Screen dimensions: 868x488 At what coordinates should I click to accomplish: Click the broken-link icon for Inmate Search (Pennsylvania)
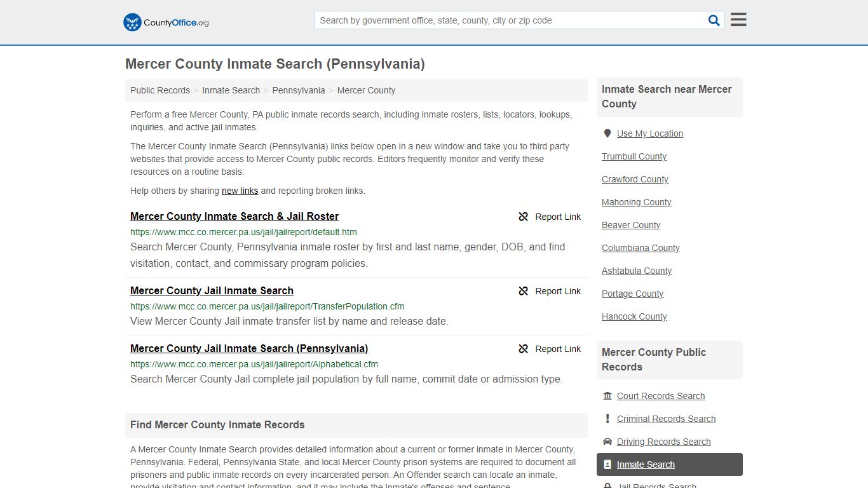[524, 349]
